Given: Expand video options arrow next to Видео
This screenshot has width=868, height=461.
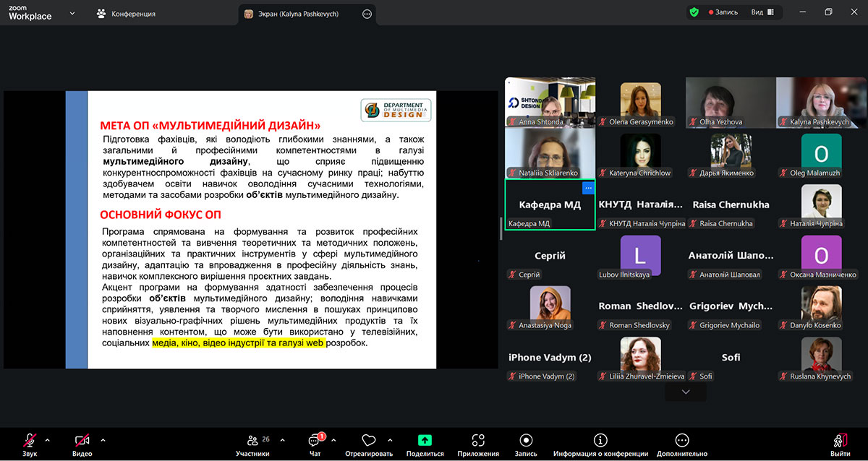Looking at the screenshot, I should click(x=103, y=440).
